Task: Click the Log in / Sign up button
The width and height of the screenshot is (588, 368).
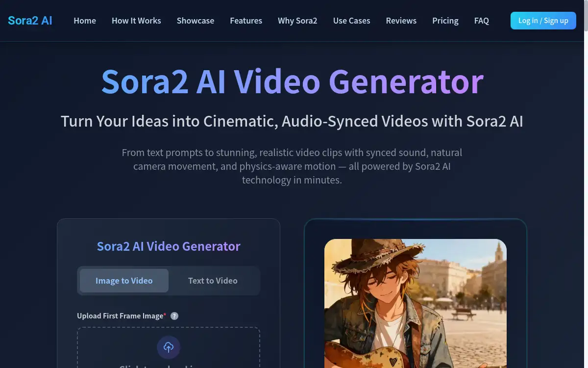Action: 543,21
